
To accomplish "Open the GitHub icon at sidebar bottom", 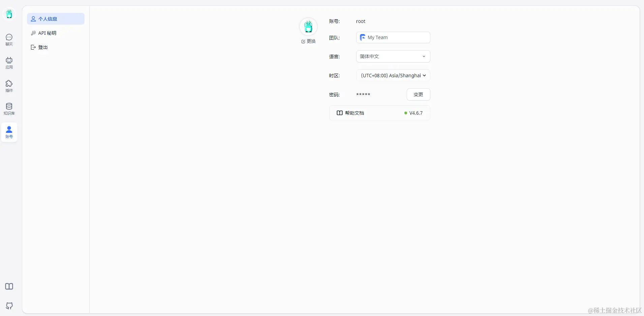I will 9,306.
